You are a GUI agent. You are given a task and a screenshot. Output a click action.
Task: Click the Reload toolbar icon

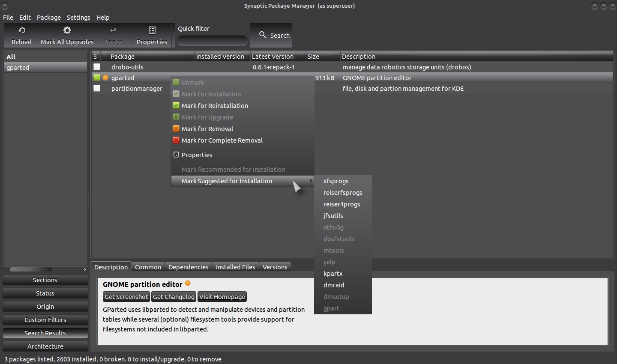(x=21, y=30)
